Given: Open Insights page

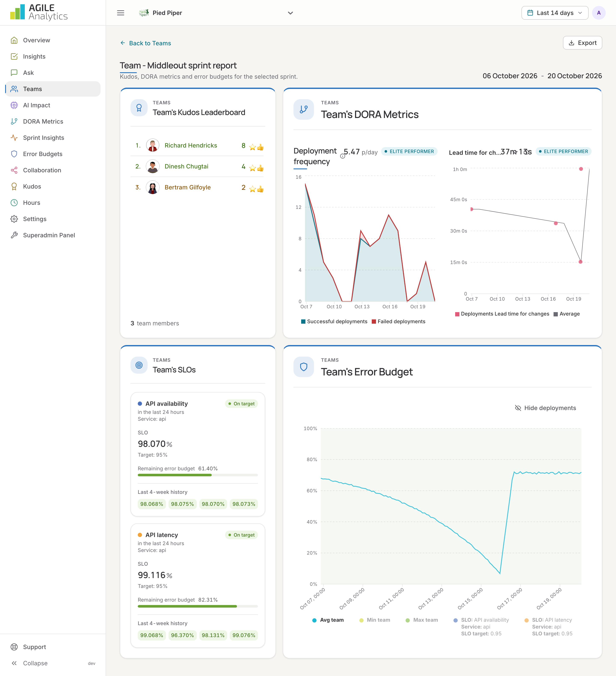Looking at the screenshot, I should pos(53,56).
